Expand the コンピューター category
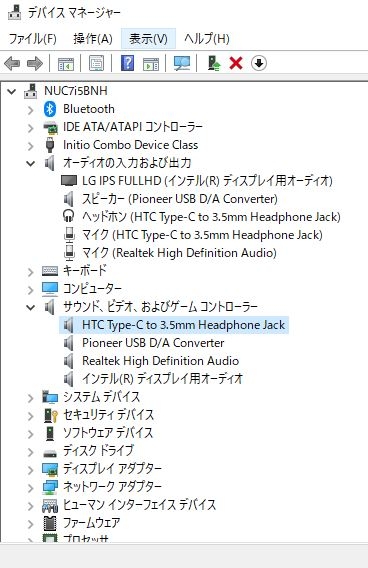This screenshot has width=368, height=568. pos(31,290)
